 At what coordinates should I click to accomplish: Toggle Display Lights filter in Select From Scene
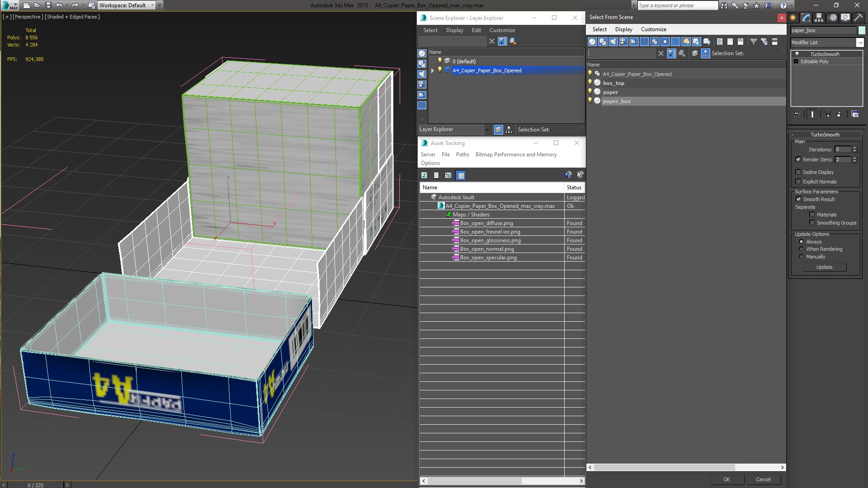coord(613,42)
